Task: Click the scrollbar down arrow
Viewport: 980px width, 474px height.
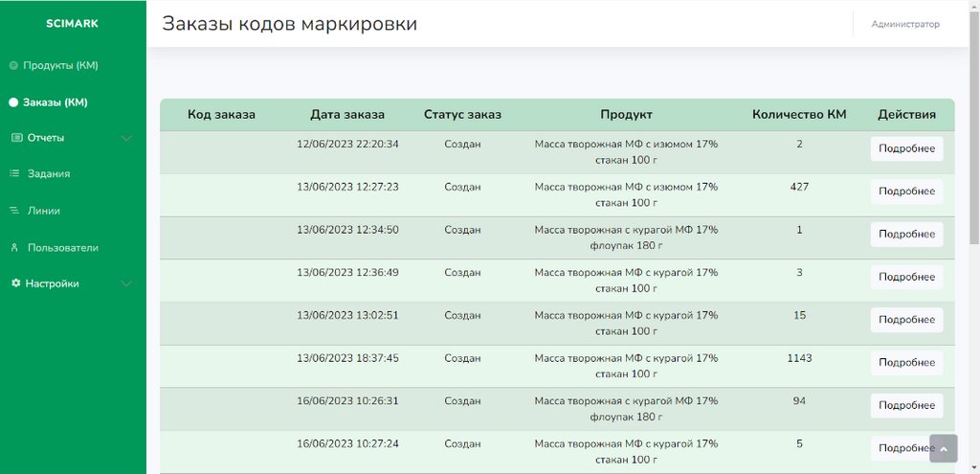Action: (x=974, y=468)
